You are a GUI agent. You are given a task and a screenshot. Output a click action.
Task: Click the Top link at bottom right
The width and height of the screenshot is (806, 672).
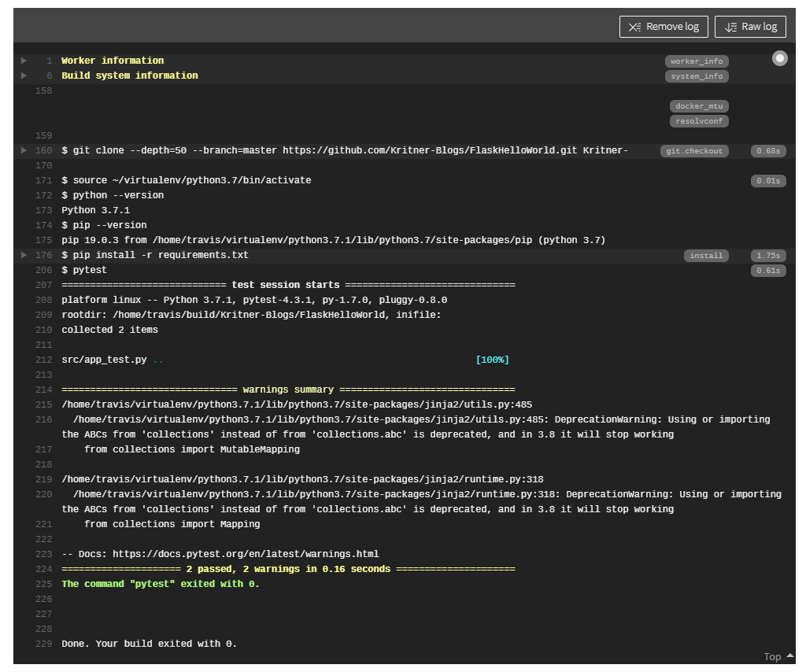click(x=772, y=656)
